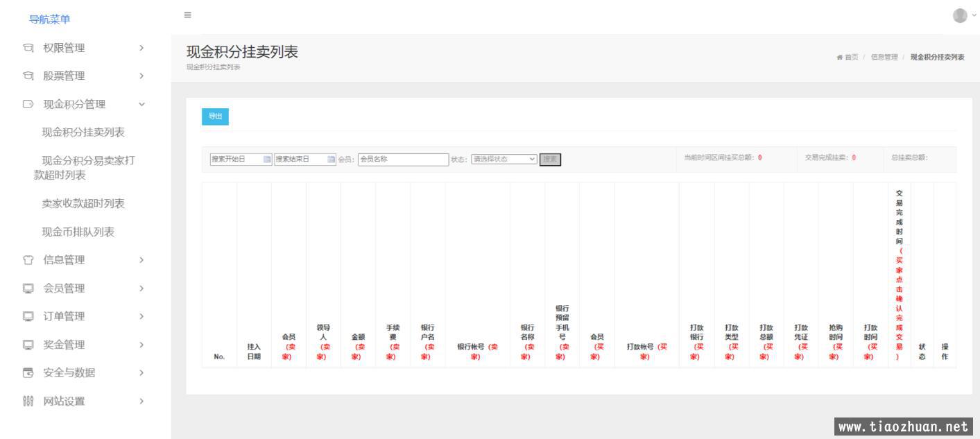The image size is (980, 439).
Task: Expand 订单管理 chevron
Action: pos(141,316)
